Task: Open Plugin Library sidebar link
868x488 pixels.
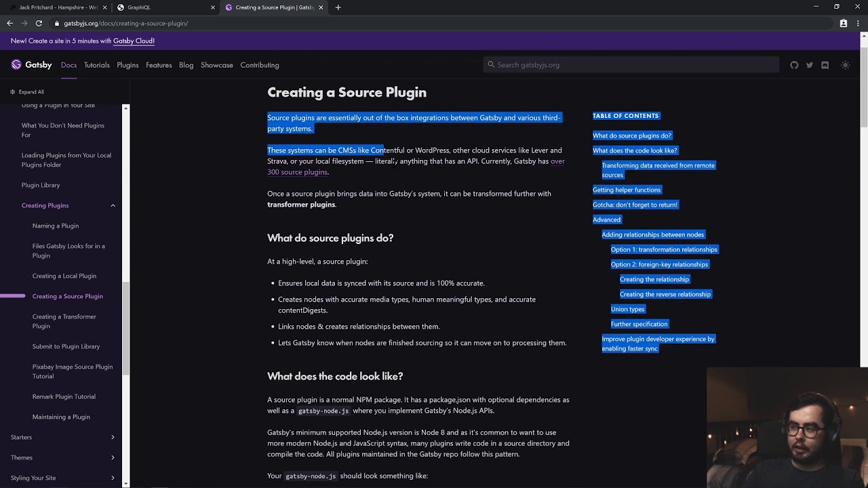Action: (41, 185)
